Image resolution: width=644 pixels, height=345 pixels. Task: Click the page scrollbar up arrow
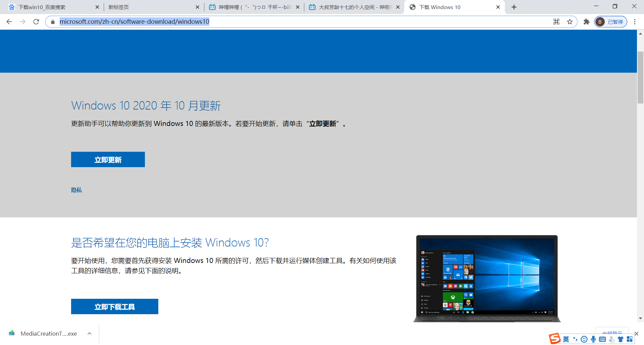click(x=641, y=33)
